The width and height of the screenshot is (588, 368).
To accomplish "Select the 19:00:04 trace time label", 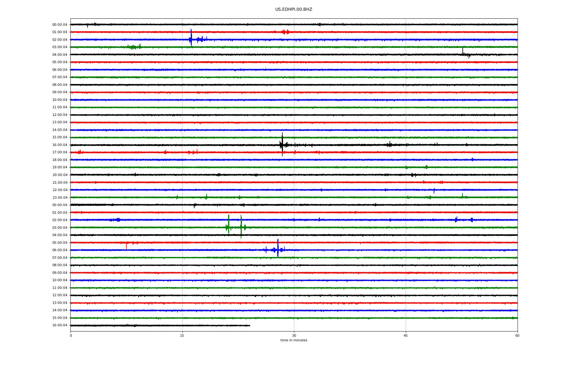I will [x=60, y=167].
